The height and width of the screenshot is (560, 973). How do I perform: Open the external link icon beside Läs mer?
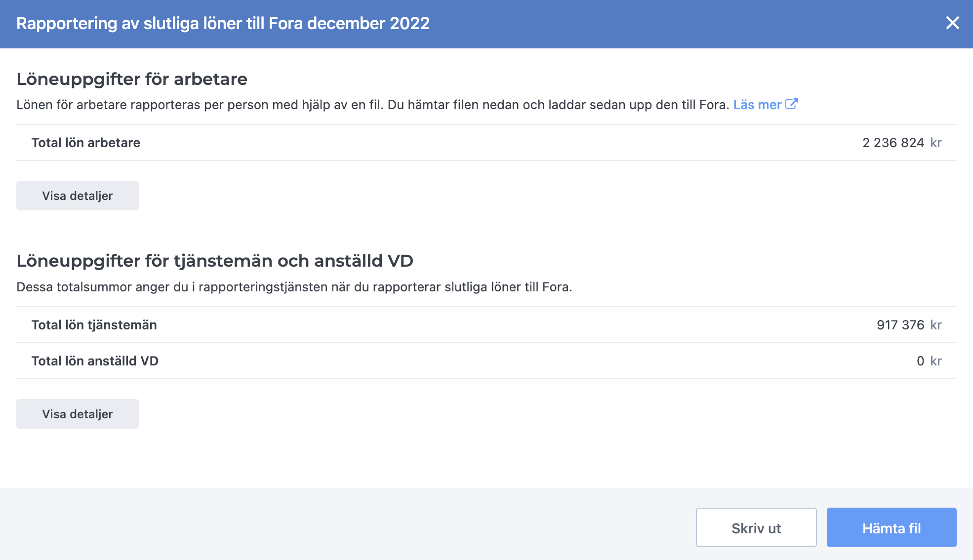793,104
